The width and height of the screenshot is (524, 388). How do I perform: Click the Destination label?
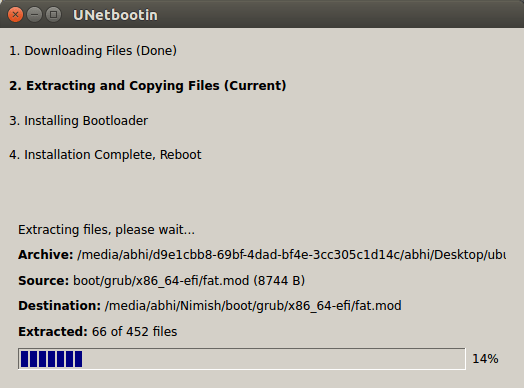coord(59,306)
